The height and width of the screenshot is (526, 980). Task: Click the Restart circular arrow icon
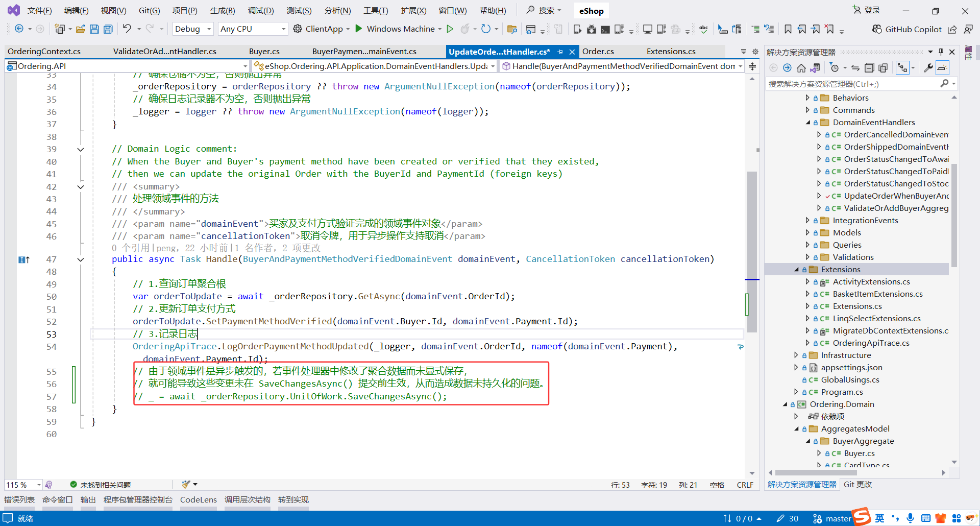(x=486, y=29)
